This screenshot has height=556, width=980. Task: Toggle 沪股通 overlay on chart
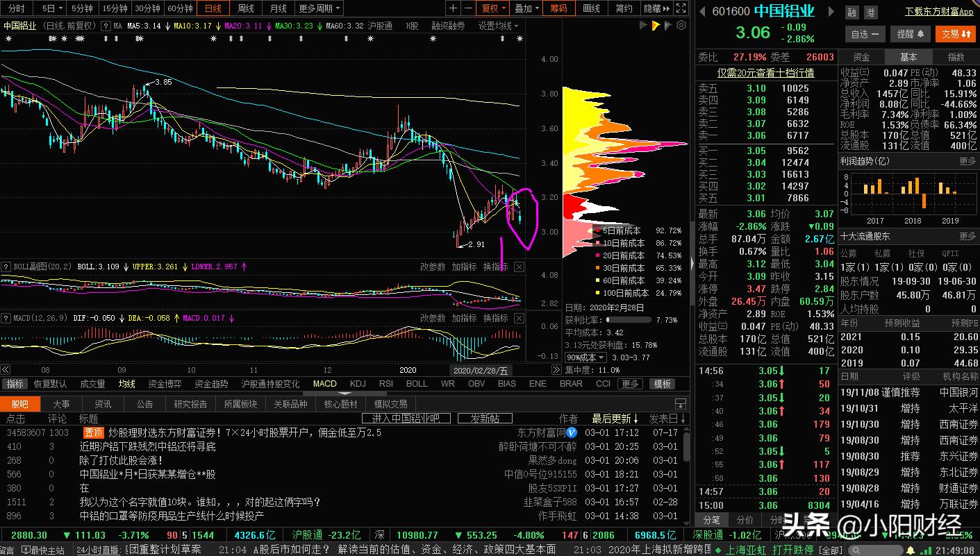coord(380,26)
